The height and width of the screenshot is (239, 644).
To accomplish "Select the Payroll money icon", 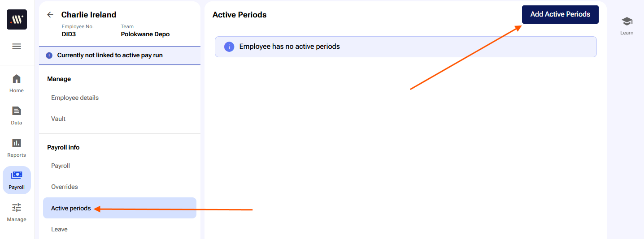I will click(17, 175).
